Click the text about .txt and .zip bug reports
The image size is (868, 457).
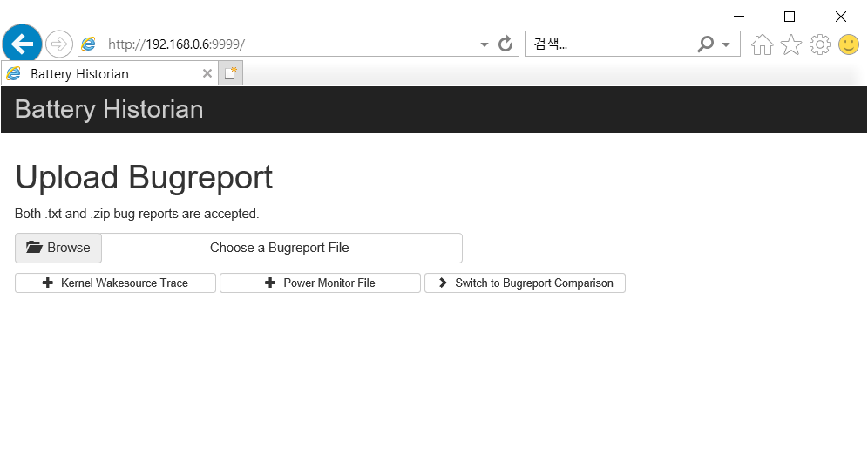137,214
